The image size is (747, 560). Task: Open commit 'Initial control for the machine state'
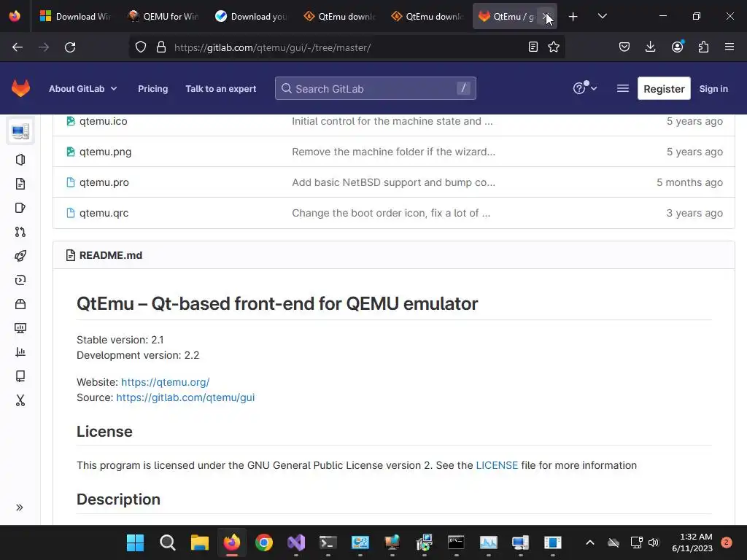pyautogui.click(x=392, y=121)
